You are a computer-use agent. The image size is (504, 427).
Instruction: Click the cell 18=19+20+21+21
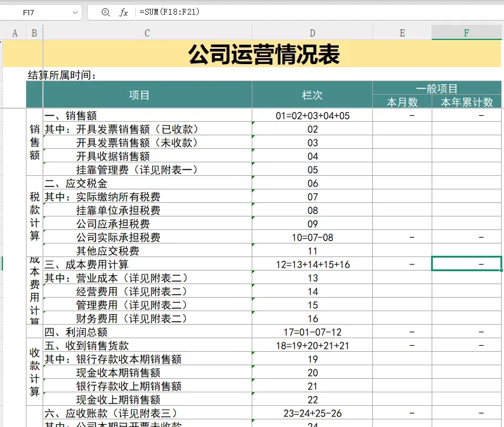coord(312,345)
